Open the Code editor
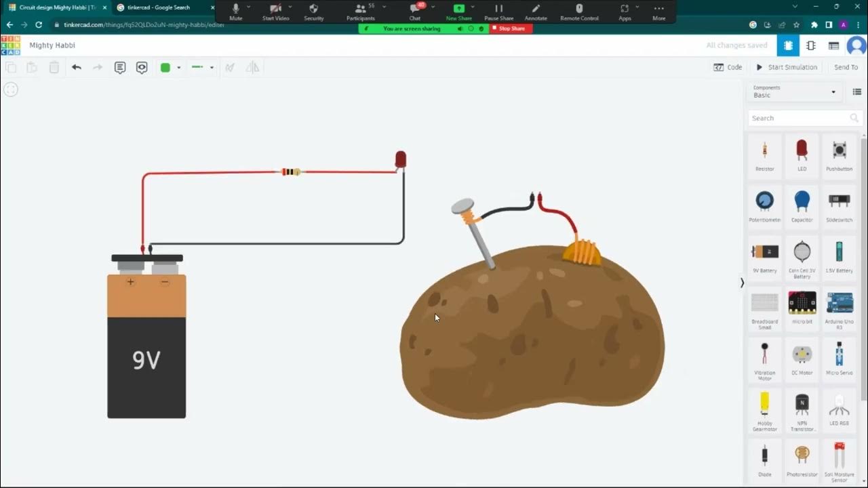The image size is (868, 488). [x=728, y=67]
